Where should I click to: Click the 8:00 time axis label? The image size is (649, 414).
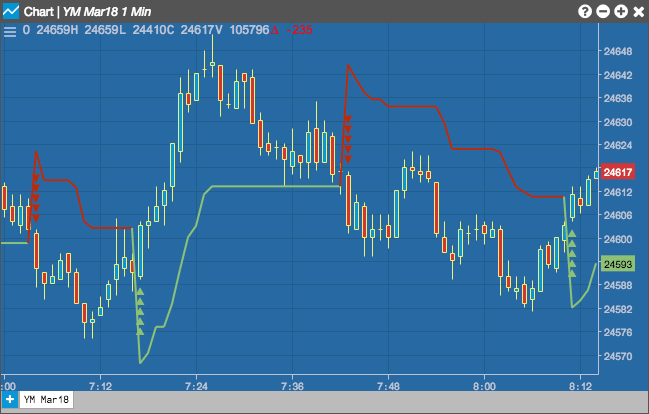[484, 386]
